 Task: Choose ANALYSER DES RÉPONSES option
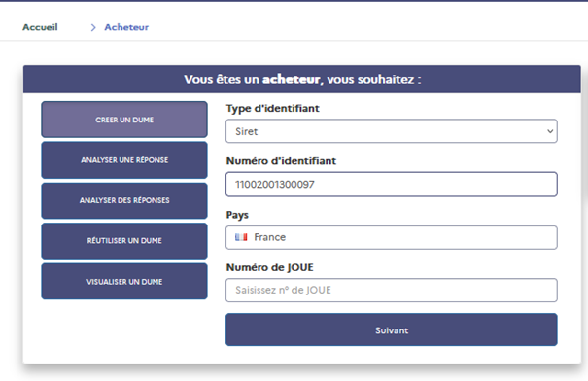coord(124,200)
